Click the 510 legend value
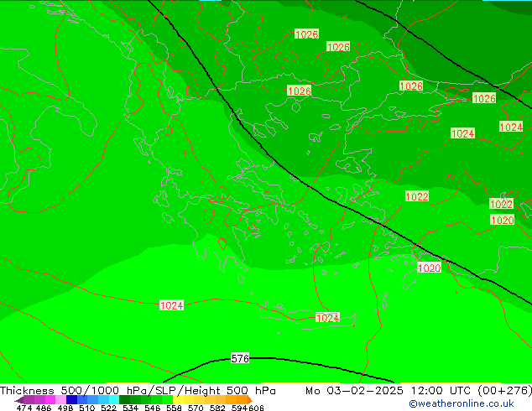Viewport: 532px width, 411px height. click(x=87, y=408)
